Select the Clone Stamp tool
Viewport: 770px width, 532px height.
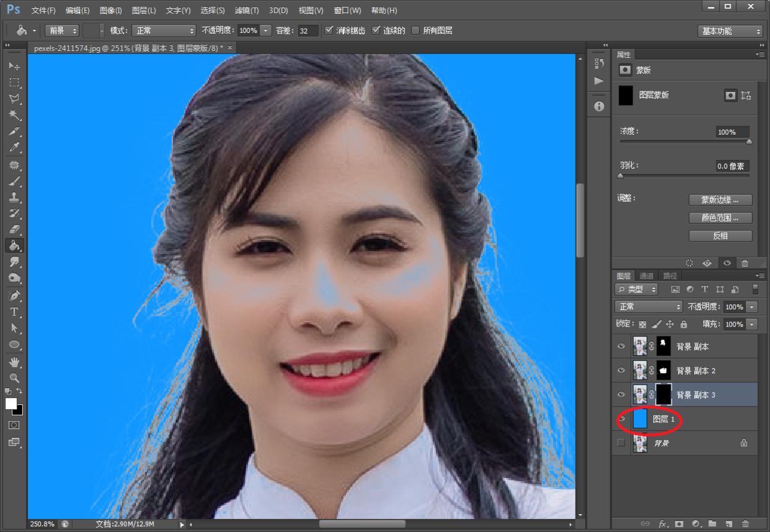pos(14,197)
